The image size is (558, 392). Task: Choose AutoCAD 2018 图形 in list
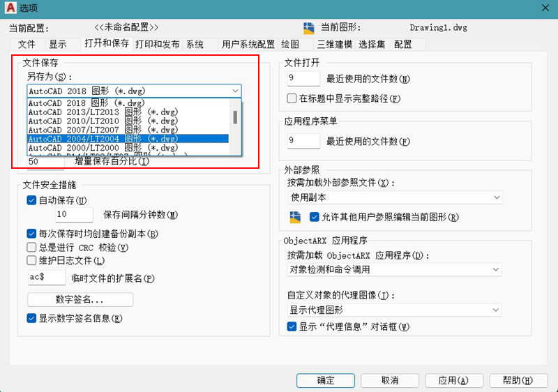coord(128,103)
